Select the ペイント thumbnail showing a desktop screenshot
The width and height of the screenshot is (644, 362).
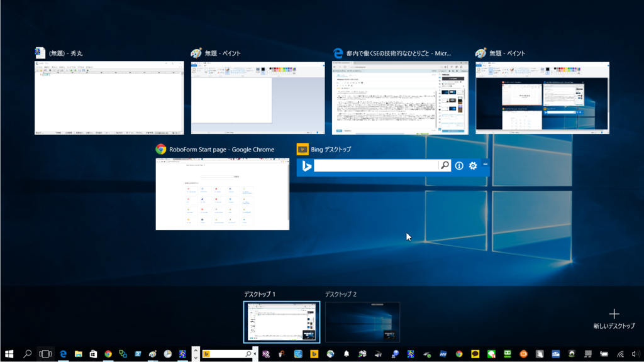click(543, 98)
